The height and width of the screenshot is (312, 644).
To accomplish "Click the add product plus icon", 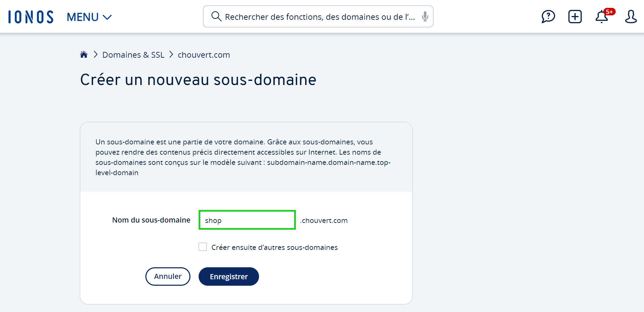I will tap(575, 16).
